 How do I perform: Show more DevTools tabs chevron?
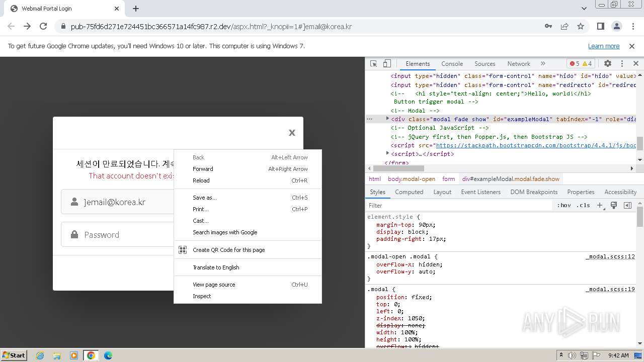click(x=543, y=64)
